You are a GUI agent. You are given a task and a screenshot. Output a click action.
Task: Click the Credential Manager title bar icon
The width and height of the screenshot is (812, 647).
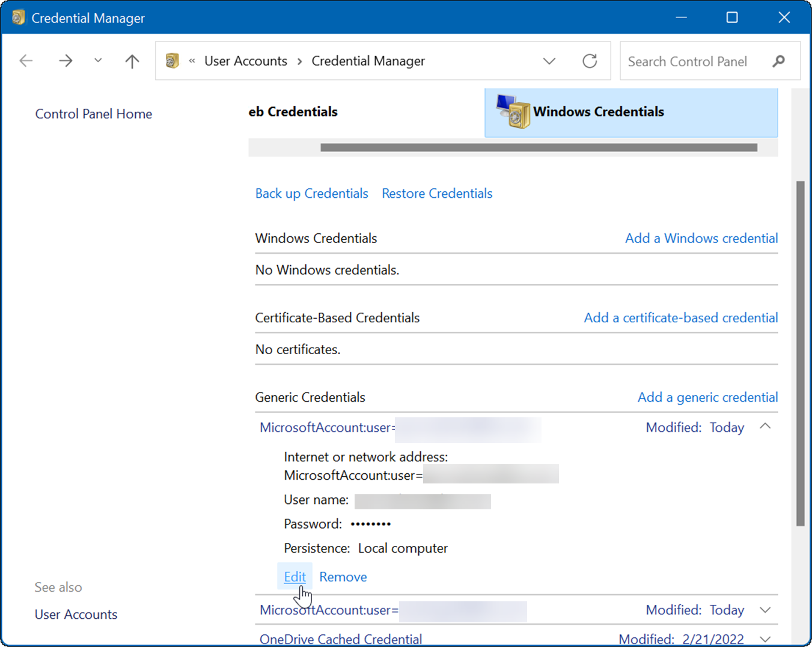(x=18, y=17)
